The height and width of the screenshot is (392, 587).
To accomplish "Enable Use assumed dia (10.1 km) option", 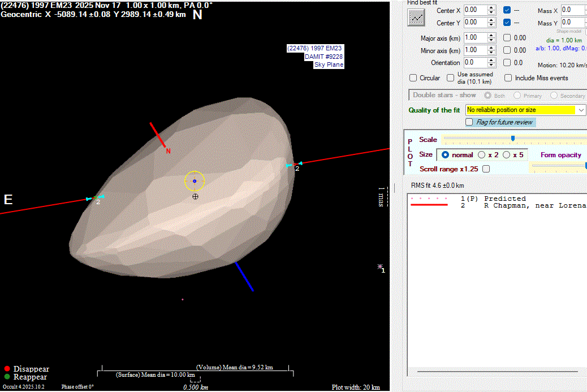I will [451, 78].
